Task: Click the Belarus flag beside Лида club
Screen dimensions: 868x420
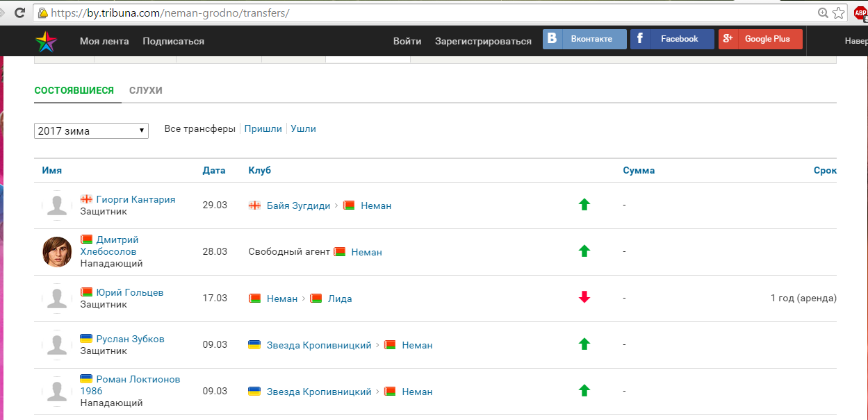Action: coord(316,299)
